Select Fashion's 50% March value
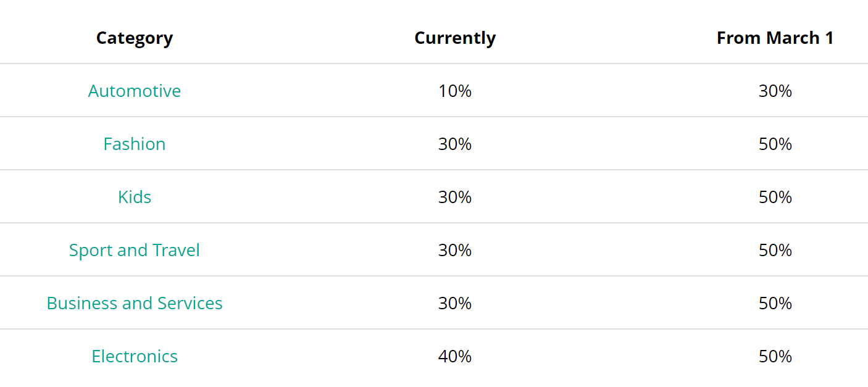The height and width of the screenshot is (387, 868). point(775,144)
